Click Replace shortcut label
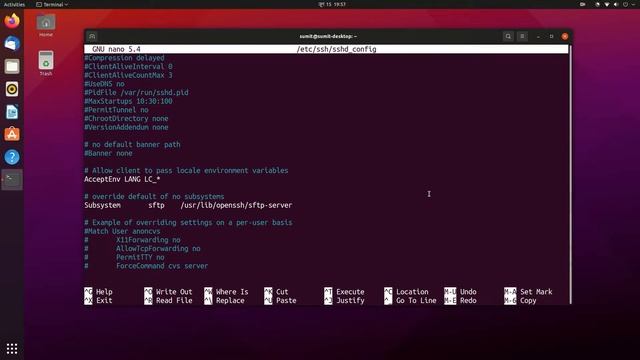640x360 pixels. point(230,300)
